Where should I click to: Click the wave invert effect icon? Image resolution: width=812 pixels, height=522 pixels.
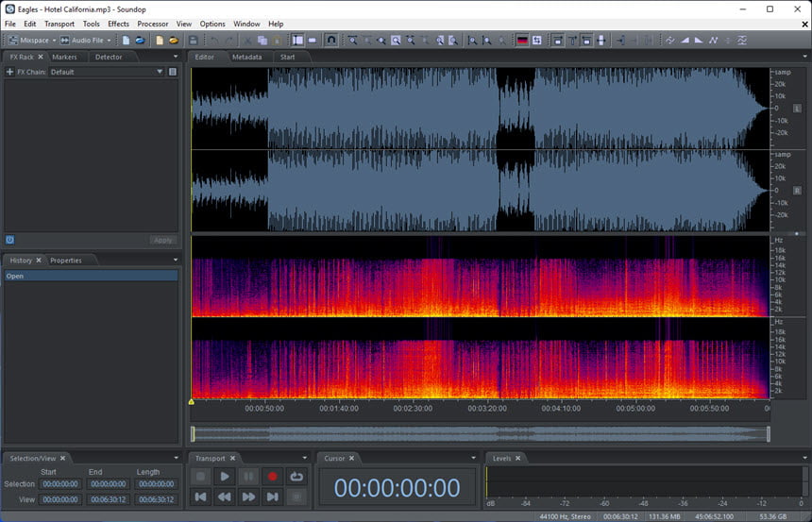point(670,40)
